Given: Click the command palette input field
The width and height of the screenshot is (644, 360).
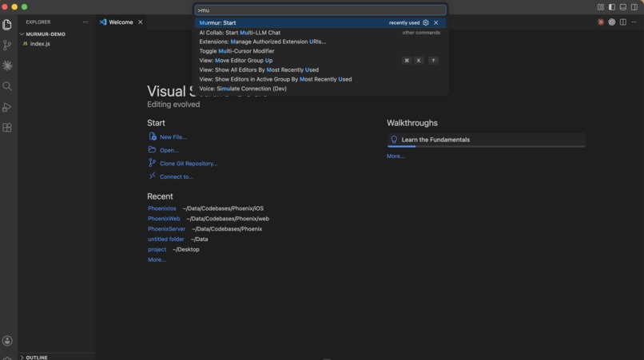Looking at the screenshot, I should 320,10.
